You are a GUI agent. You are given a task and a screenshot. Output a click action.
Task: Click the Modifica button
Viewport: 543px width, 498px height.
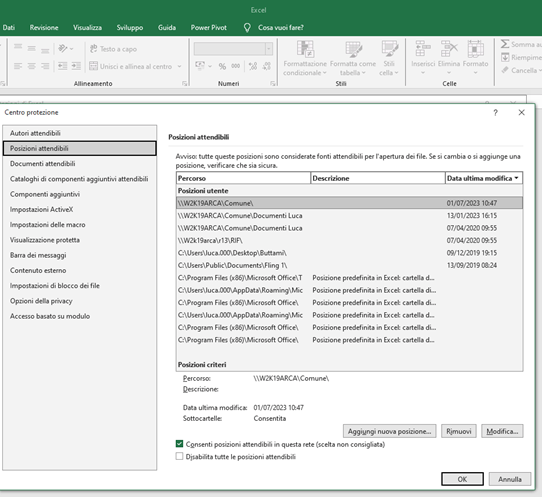pos(502,431)
